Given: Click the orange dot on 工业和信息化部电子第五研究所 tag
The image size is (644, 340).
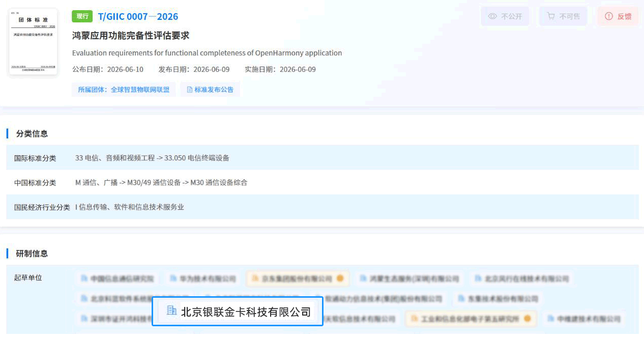Looking at the screenshot, I should [x=528, y=319].
